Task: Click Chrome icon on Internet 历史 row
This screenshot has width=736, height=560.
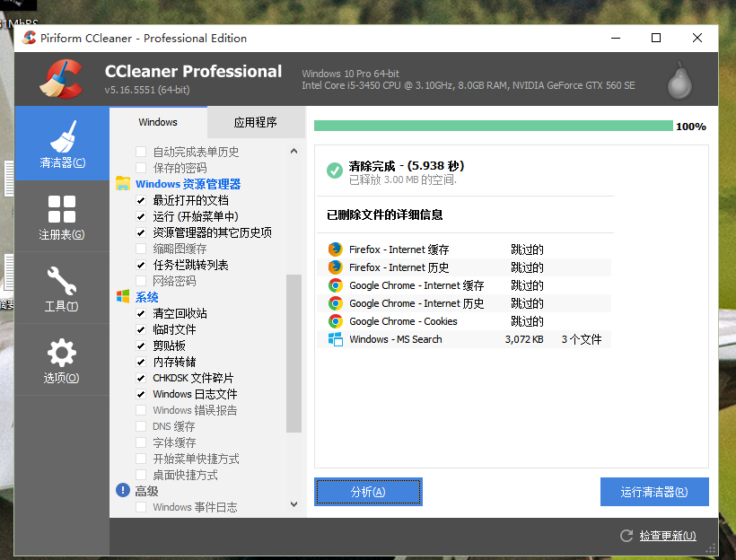Action: coord(335,303)
